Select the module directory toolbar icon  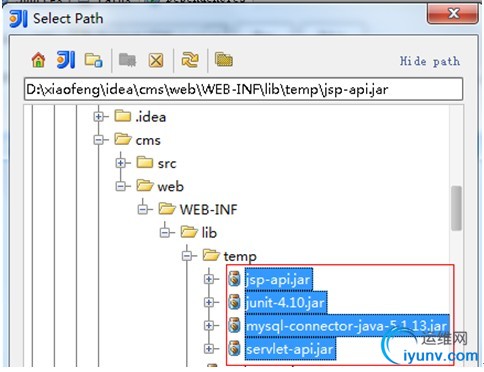coord(93,60)
